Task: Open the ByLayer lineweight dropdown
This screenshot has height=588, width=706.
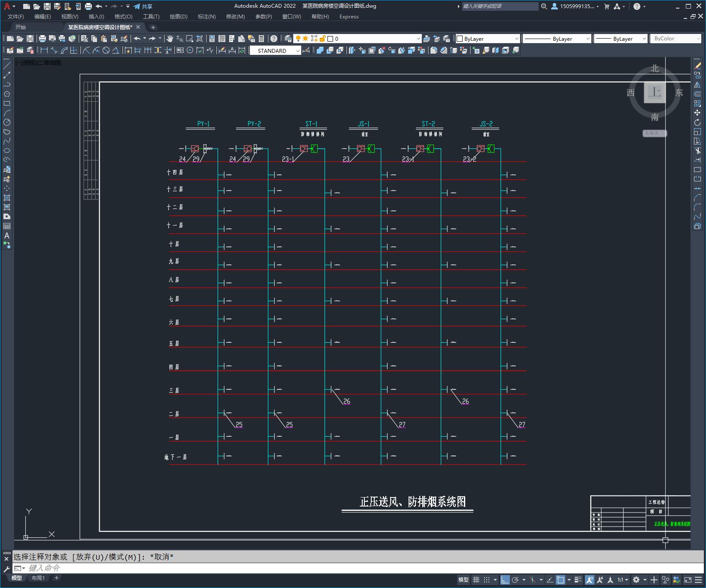Action: click(x=621, y=39)
